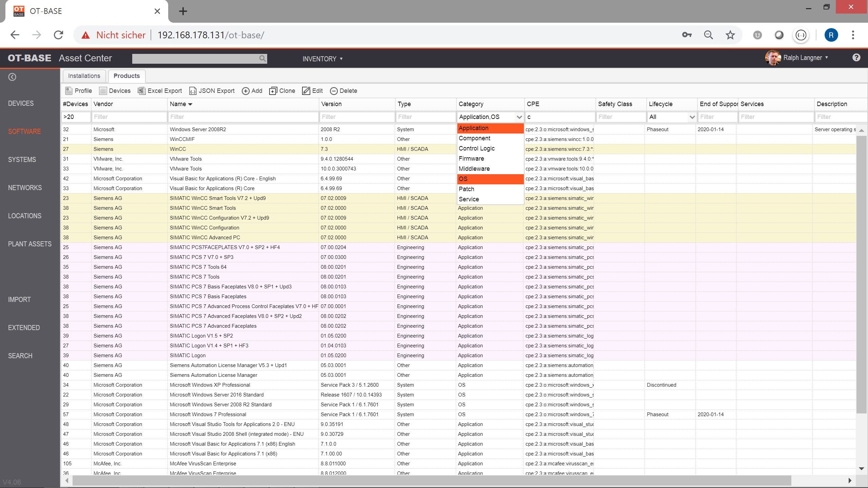Clone the selected product entry

282,91
